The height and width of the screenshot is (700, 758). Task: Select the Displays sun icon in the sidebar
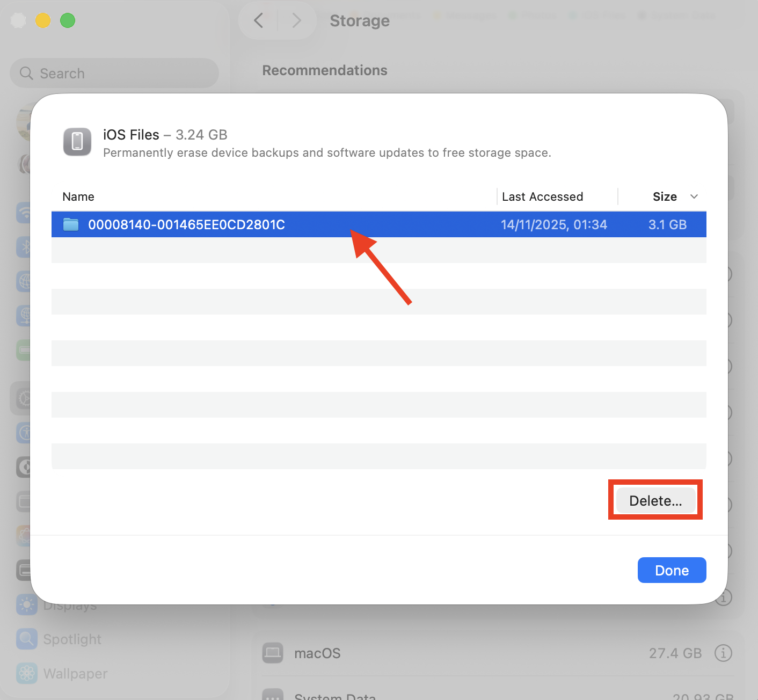[x=26, y=605]
